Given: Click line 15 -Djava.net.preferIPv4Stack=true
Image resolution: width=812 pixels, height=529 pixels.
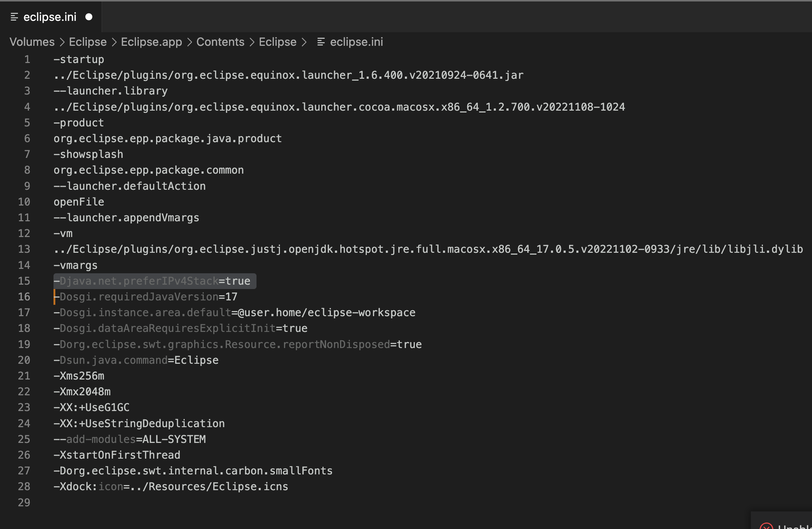Looking at the screenshot, I should [x=153, y=281].
